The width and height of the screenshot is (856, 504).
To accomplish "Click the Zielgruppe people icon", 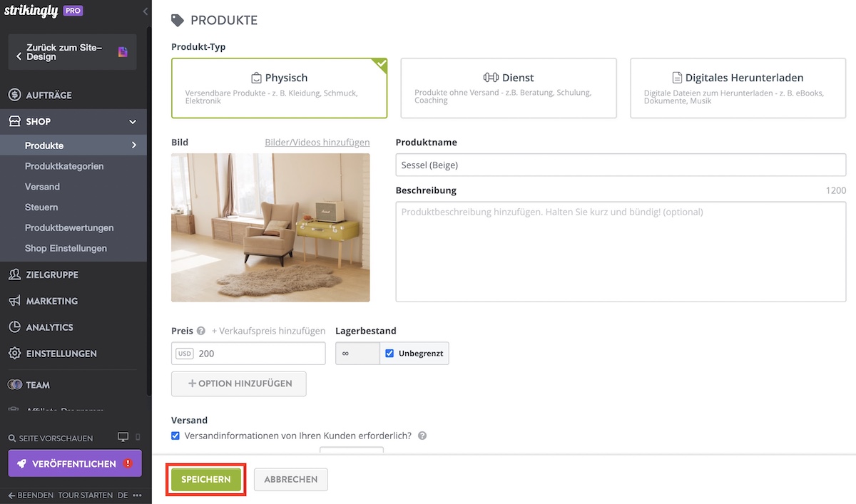I will point(14,274).
